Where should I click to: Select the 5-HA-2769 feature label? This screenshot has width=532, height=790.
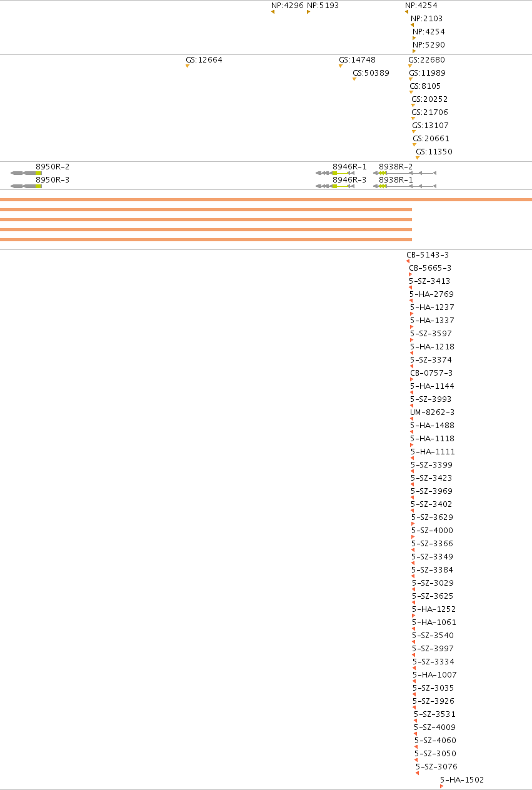431,294
